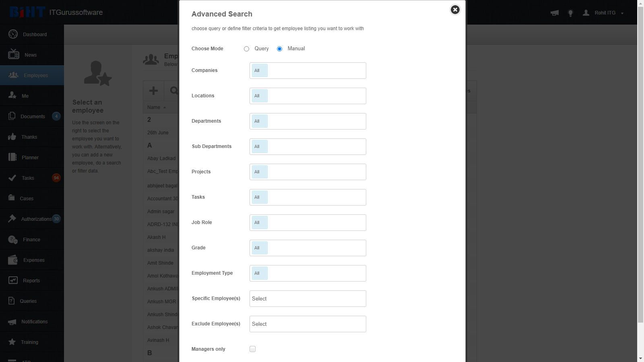The image size is (644, 362).
Task: Click the announcements megaphone icon in header
Action: click(555, 13)
